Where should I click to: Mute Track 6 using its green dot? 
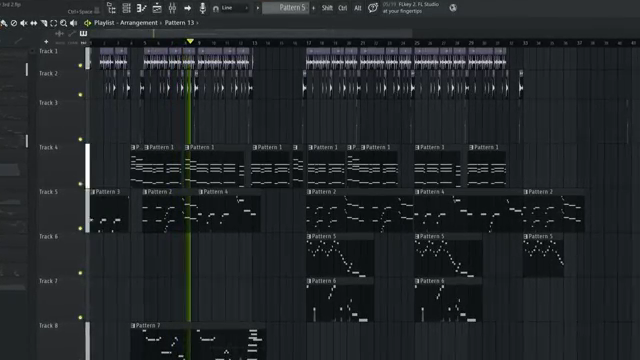(80, 273)
